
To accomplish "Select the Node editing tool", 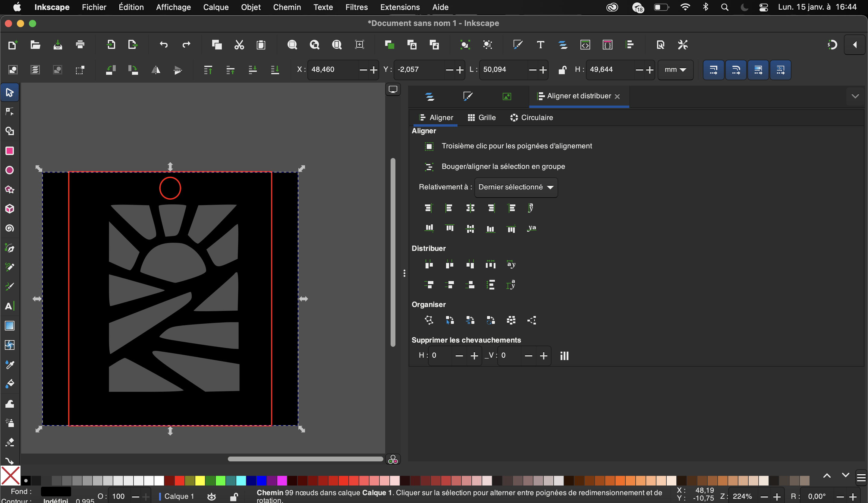I will [10, 112].
